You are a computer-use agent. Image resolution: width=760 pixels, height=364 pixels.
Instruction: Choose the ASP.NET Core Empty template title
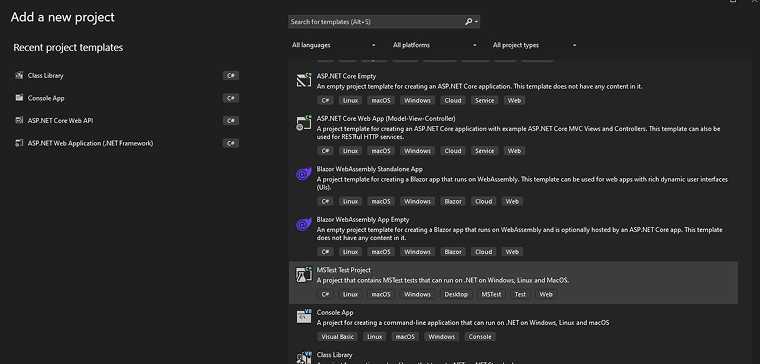click(346, 76)
